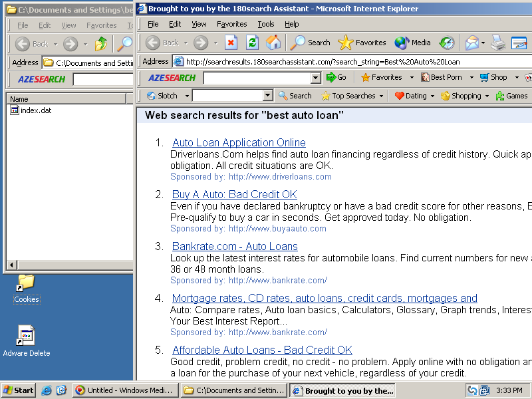Image resolution: width=532 pixels, height=399 pixels.
Task: Select the index.dat file in Explorer
Action: pyautogui.click(x=31, y=110)
